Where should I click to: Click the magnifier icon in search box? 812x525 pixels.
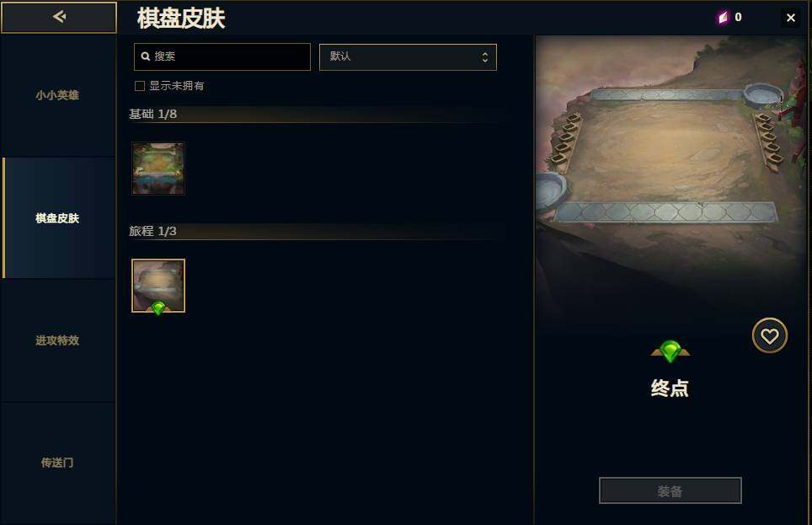point(146,56)
